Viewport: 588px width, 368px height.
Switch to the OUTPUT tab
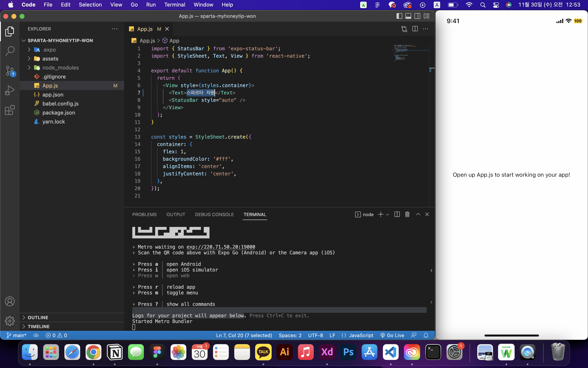[x=176, y=214]
